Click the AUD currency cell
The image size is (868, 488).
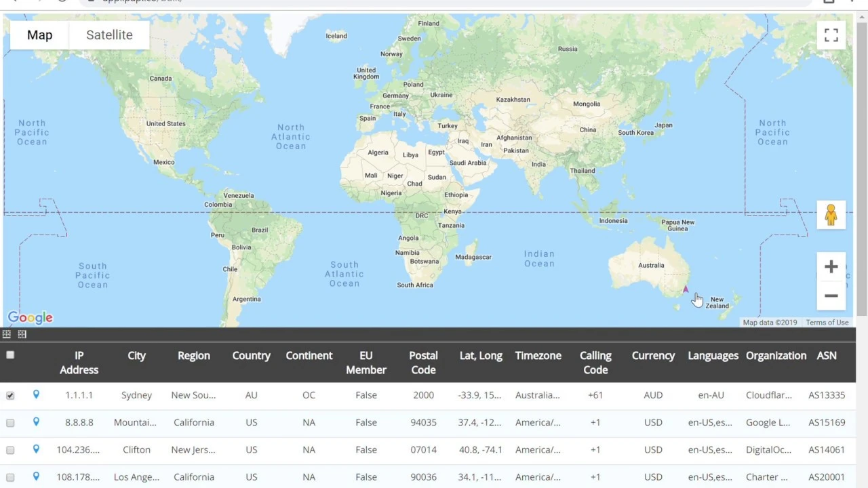(x=653, y=395)
